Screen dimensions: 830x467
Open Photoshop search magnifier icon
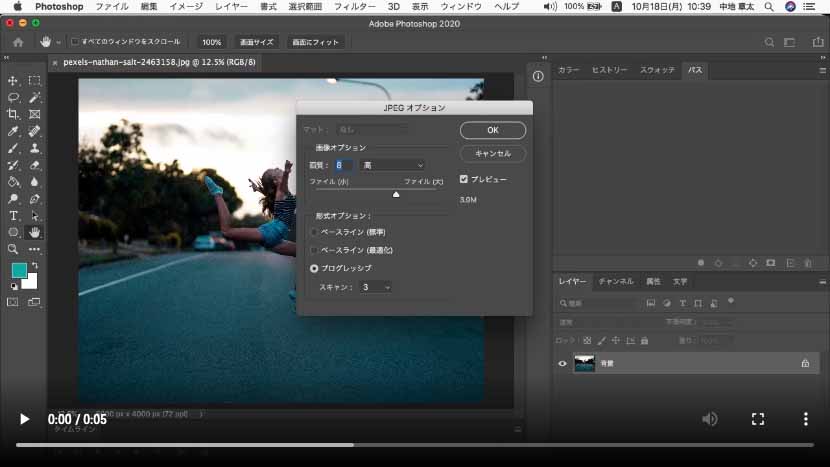pyautogui.click(x=769, y=42)
